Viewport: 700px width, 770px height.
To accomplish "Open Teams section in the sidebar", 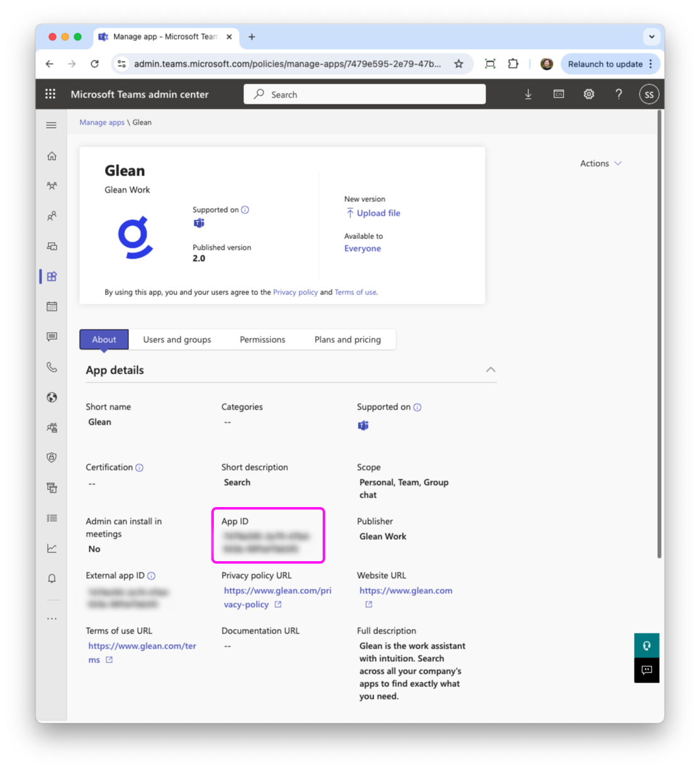I will click(52, 186).
